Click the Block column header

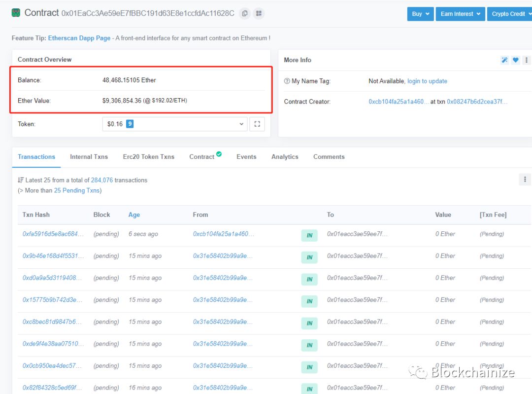pyautogui.click(x=101, y=215)
